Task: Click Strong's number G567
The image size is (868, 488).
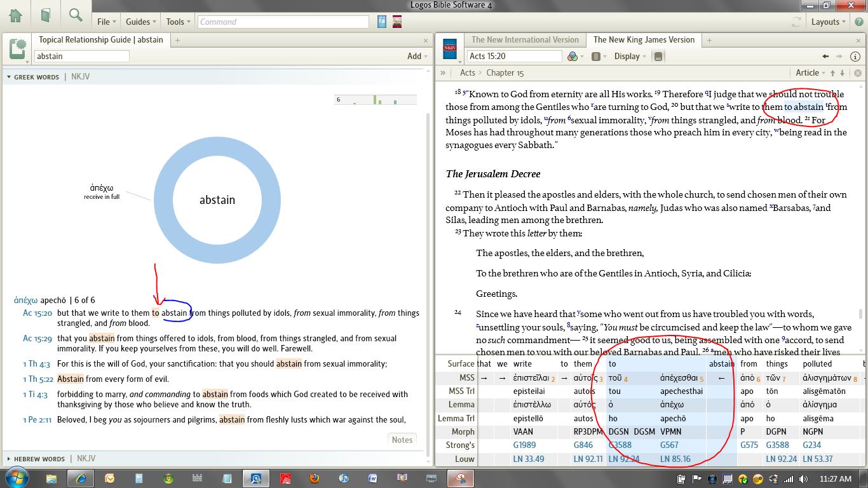Action: click(669, 445)
